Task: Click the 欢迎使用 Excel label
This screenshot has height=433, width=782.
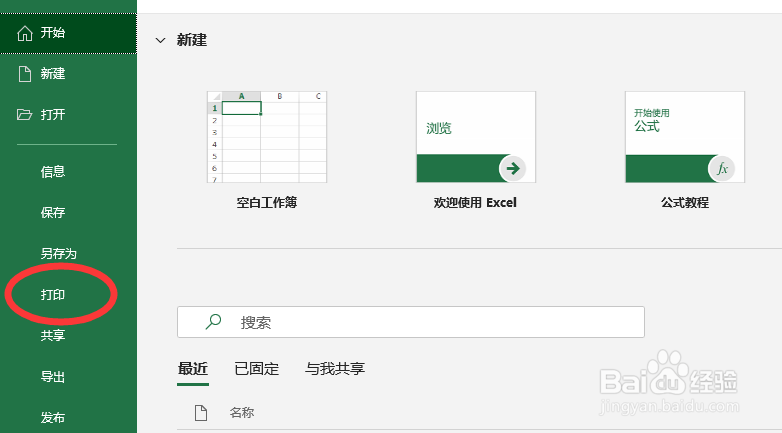Action: tap(475, 203)
